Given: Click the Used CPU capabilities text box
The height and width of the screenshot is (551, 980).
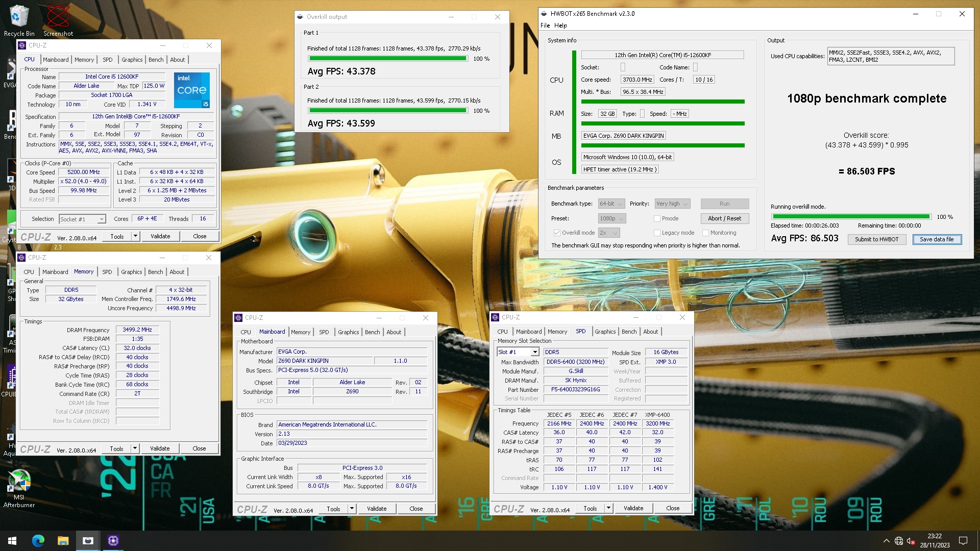Looking at the screenshot, I should click(x=891, y=56).
